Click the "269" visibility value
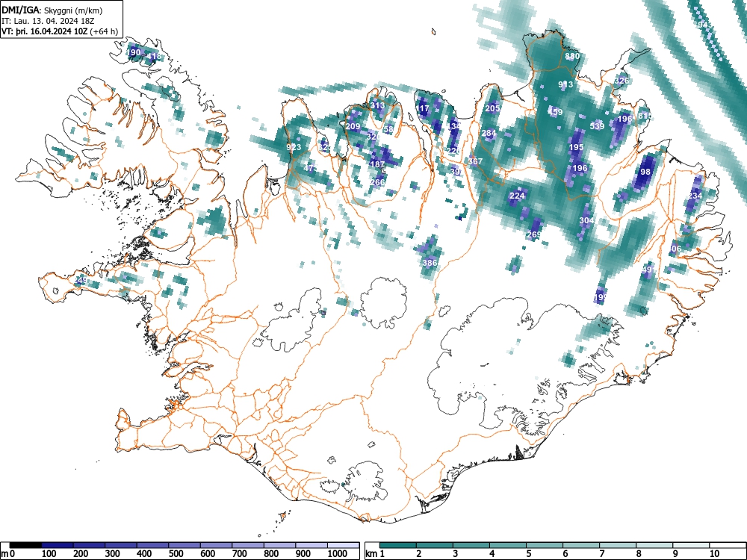Screen dimensions: 747x560 (534, 234)
